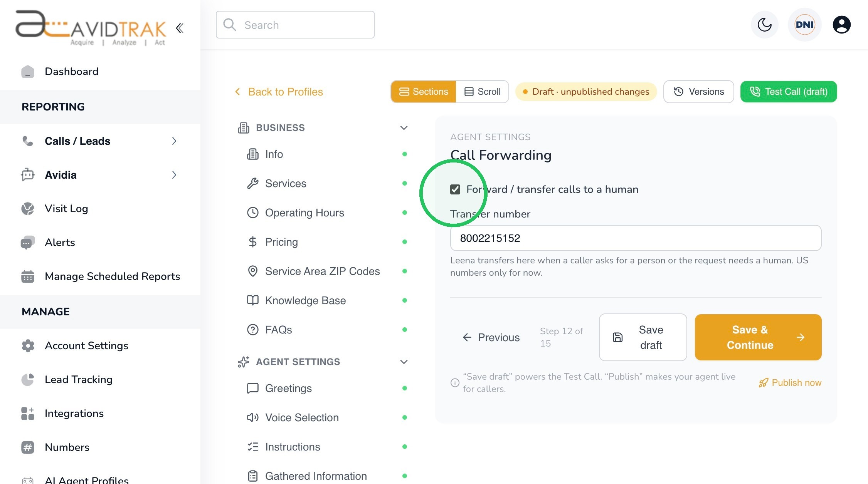The height and width of the screenshot is (484, 868).
Task: Toggle dark mode with the moon icon
Action: pos(764,25)
